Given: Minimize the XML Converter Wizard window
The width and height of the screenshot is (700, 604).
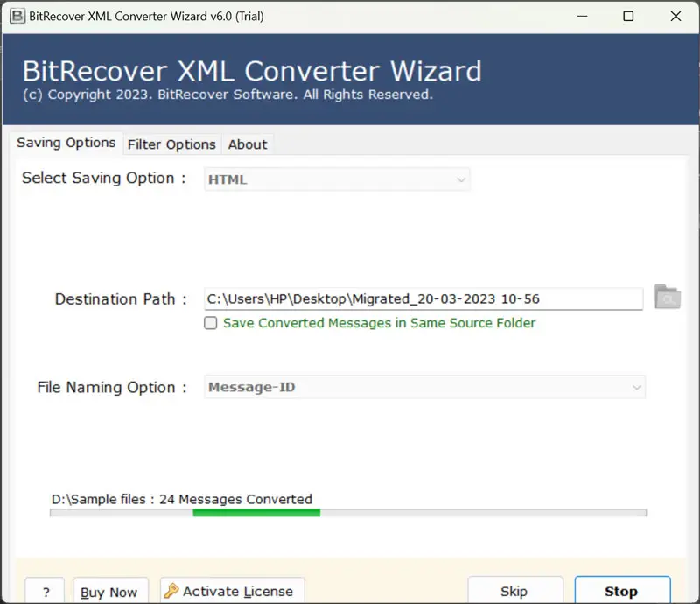Looking at the screenshot, I should (581, 16).
